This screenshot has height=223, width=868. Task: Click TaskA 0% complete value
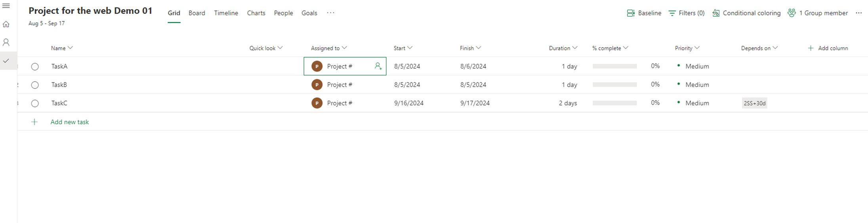click(655, 66)
